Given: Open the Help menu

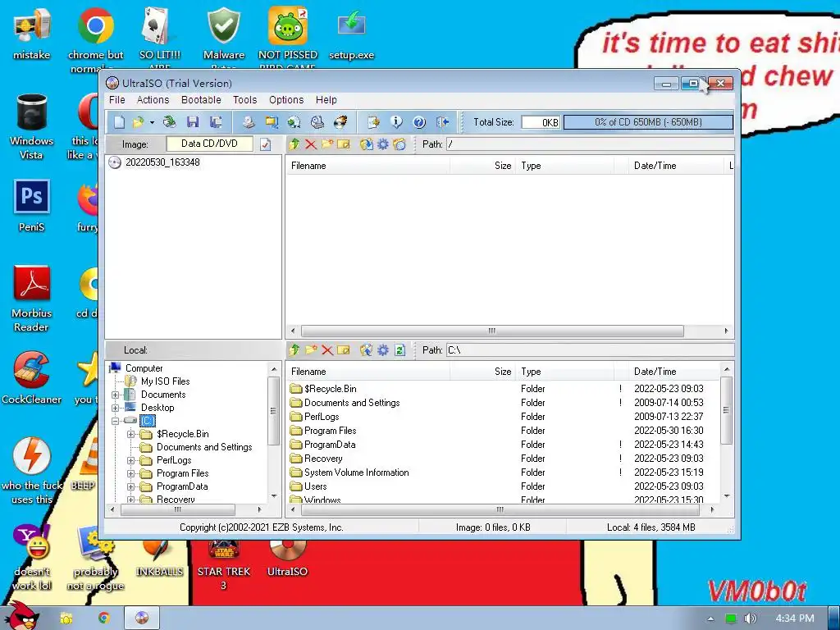Looking at the screenshot, I should pos(326,99).
